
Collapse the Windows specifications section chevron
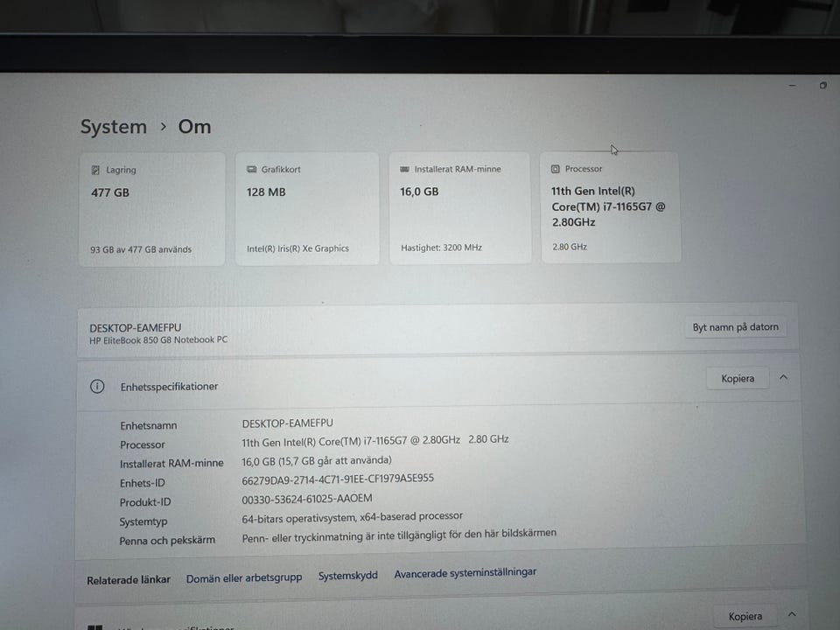(x=792, y=614)
